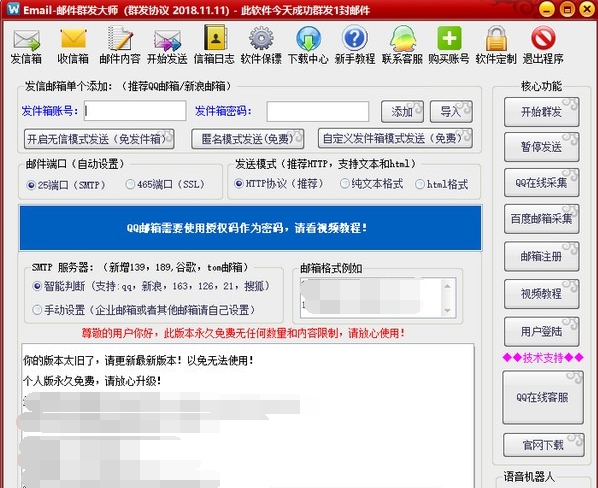Select 25端口 (SMTP) radio option
Viewport: 598px width, 488px height.
(x=66, y=185)
